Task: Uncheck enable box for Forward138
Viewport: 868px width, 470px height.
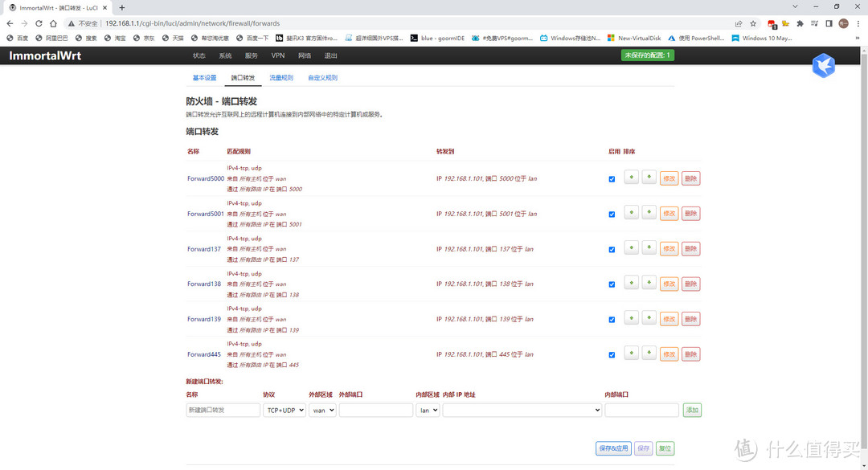Action: (x=612, y=284)
